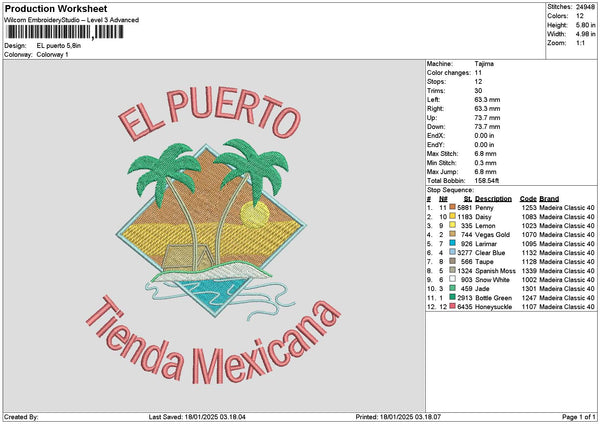Click stitch count 3277 in Clear Blue row
Image resolution: width=600 pixels, height=424 pixels.
coord(465,253)
